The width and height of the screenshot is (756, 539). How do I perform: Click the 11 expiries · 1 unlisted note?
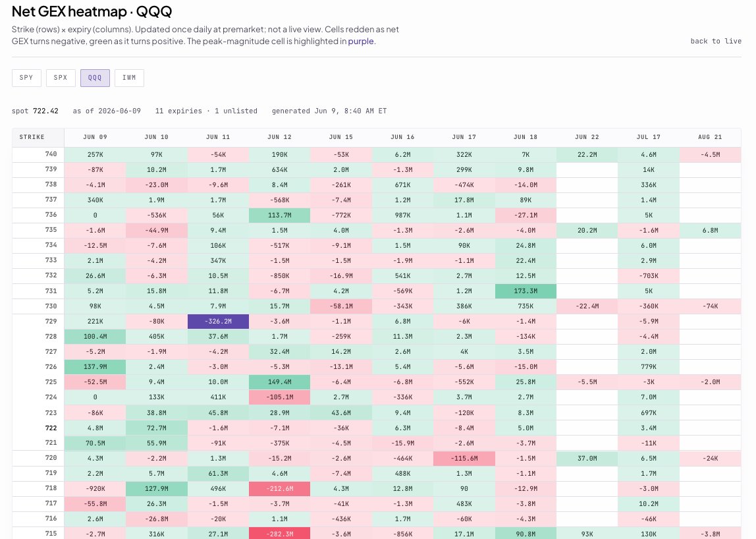point(206,111)
